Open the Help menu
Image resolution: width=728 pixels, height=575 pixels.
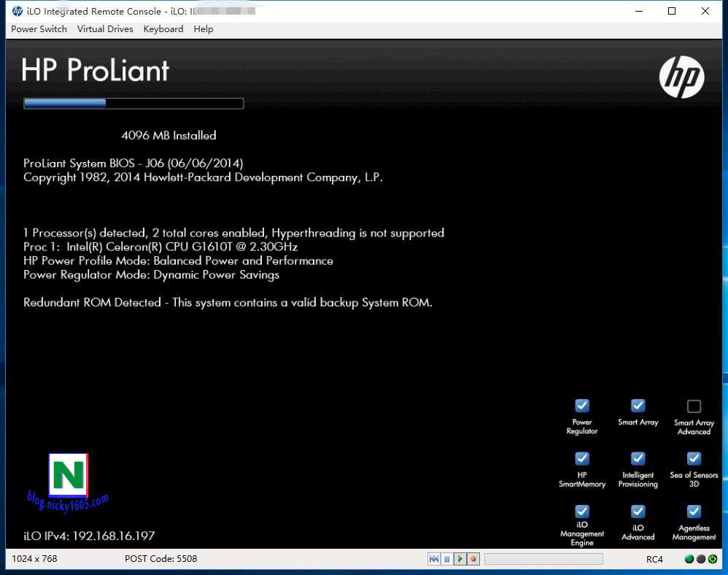[x=204, y=29]
